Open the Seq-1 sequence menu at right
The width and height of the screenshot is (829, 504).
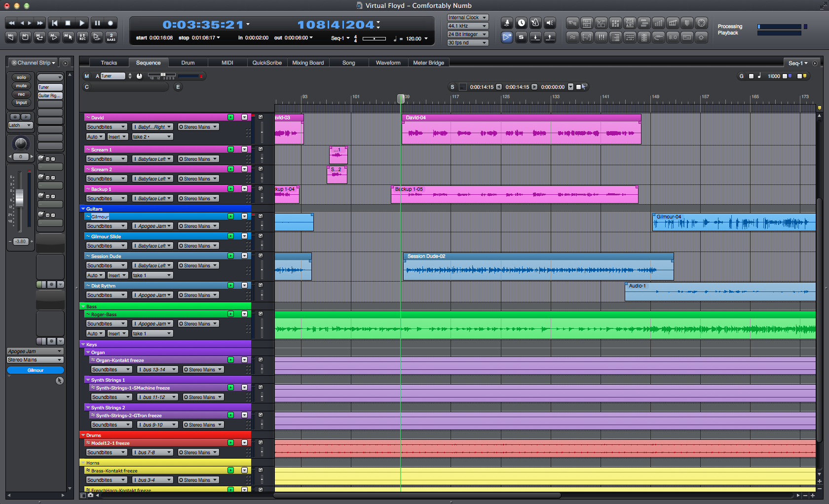click(797, 63)
